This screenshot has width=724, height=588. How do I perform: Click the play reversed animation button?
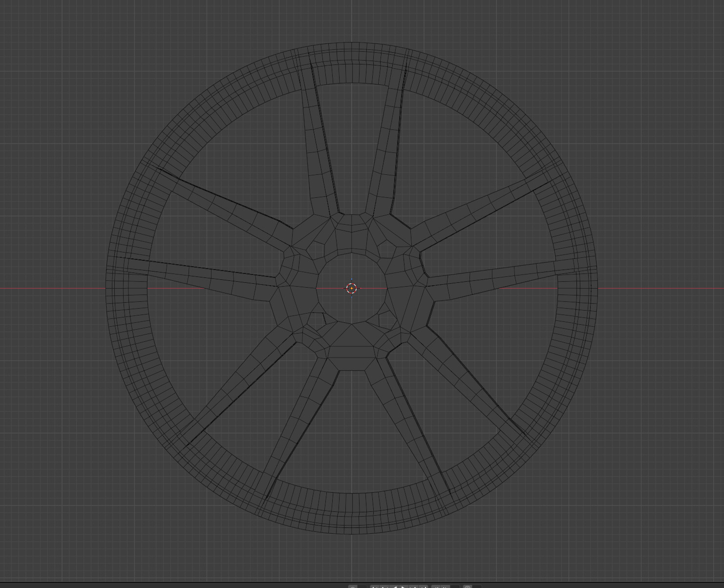tap(394, 587)
